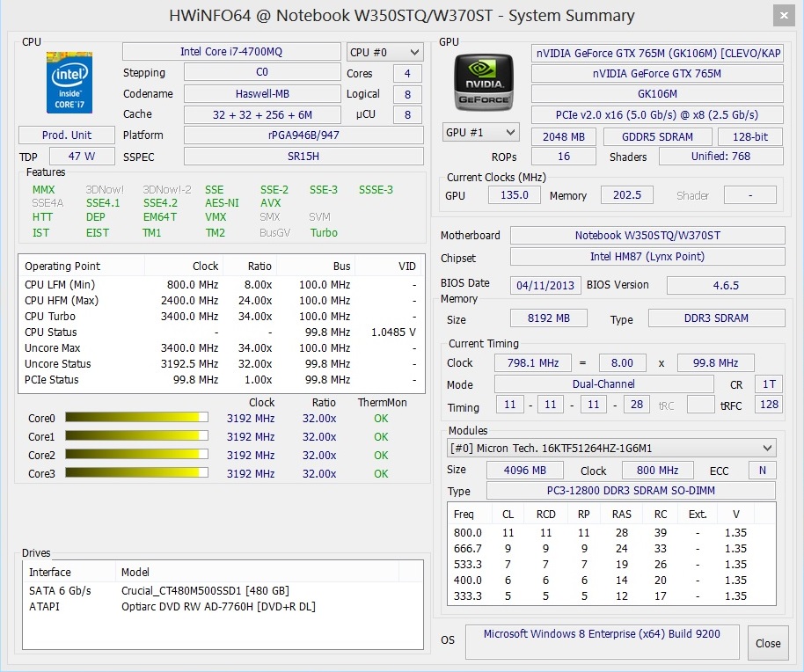804x672 pixels.
Task: Click the module size 4096 MB field
Action: [x=525, y=470]
